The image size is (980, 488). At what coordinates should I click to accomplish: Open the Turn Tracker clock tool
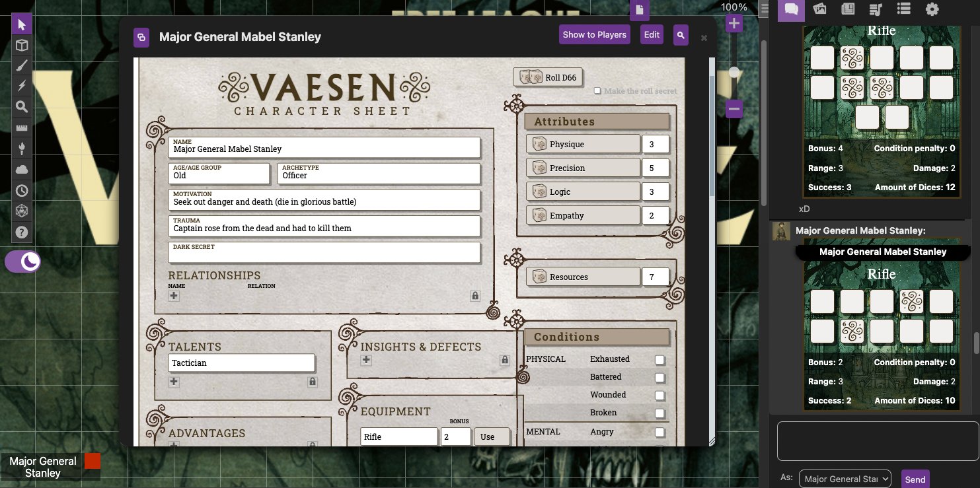pyautogui.click(x=22, y=190)
